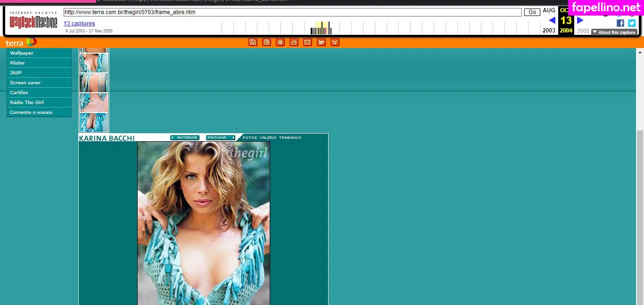644x305 pixels.
Task: Click the Comente o ensaio option
Action: click(x=31, y=112)
